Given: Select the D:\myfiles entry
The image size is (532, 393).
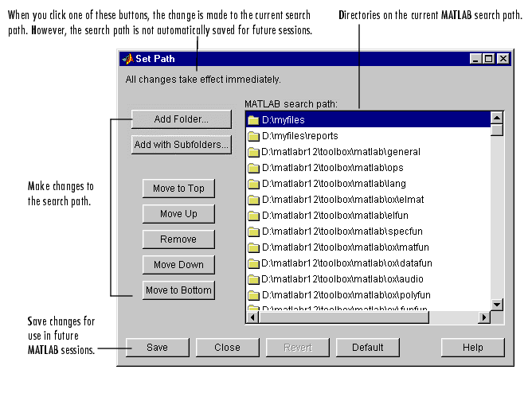Looking at the screenshot, I should click(368, 120).
